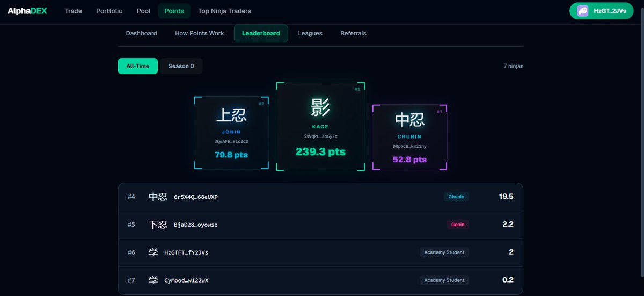The width and height of the screenshot is (644, 296).
Task: Click the 3QmAF6…fLo2CD address
Action: point(231,141)
